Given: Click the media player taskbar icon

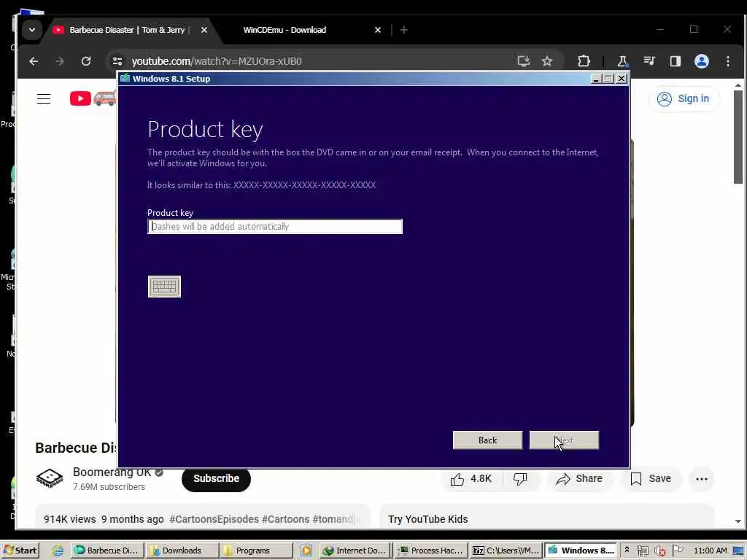Looking at the screenshot, I should (306, 551).
